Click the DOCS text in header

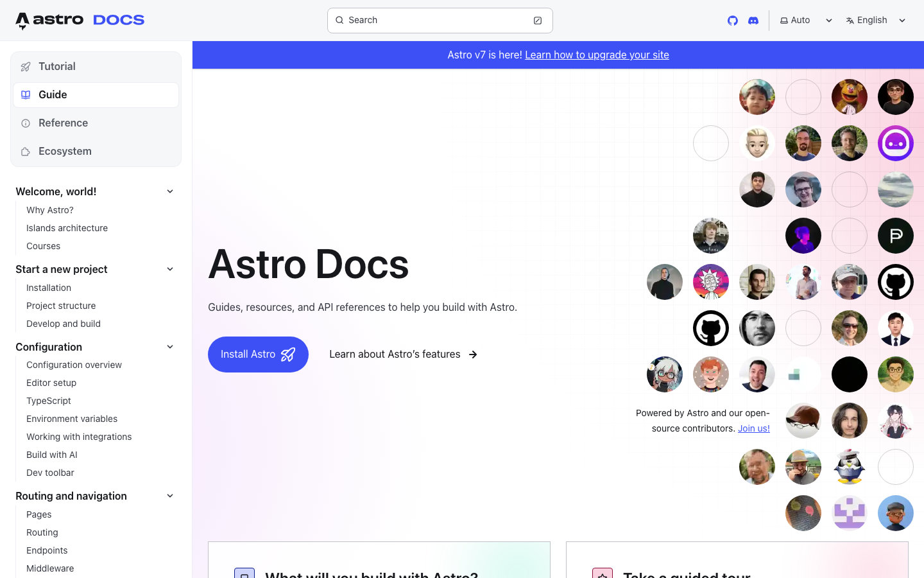click(119, 21)
